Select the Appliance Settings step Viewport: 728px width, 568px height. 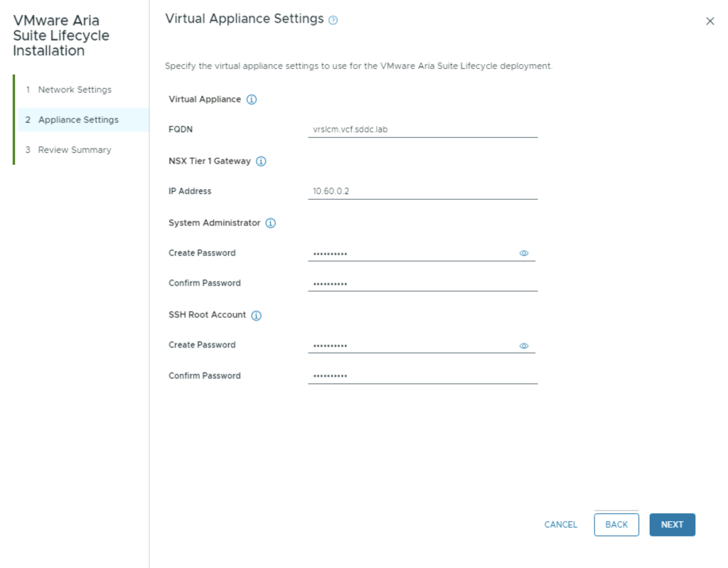tap(78, 119)
